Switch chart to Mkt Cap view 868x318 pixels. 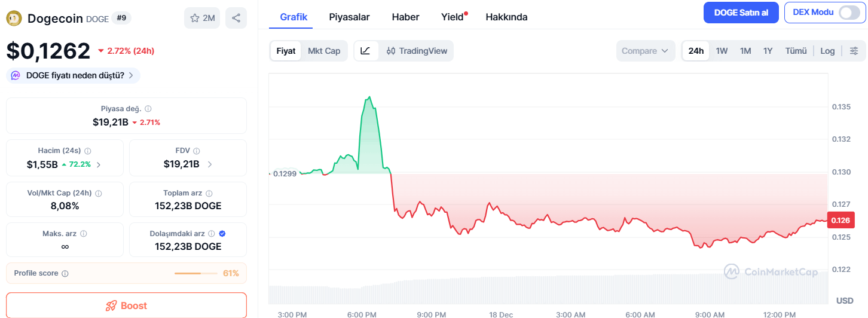[x=324, y=51]
